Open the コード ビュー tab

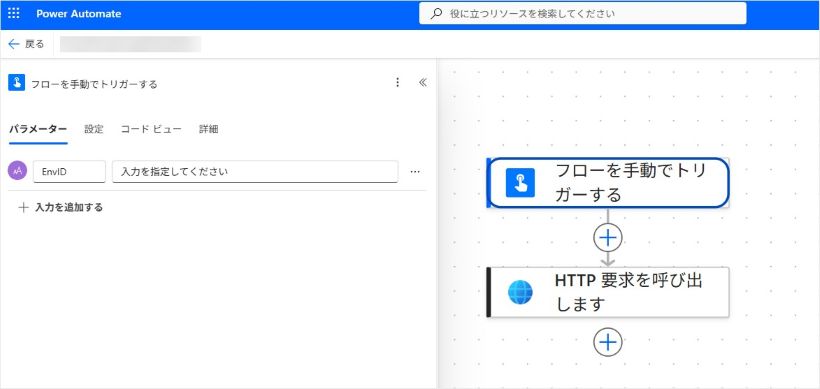(x=151, y=129)
